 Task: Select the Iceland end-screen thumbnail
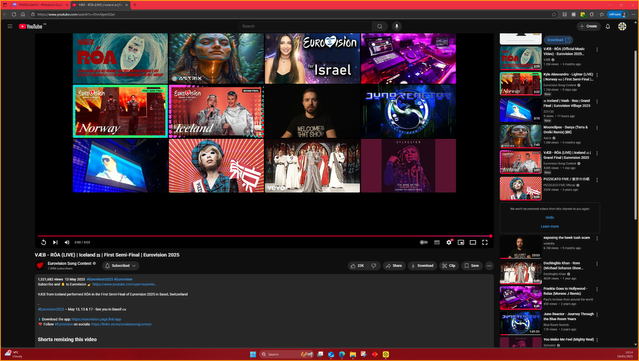tap(216, 111)
